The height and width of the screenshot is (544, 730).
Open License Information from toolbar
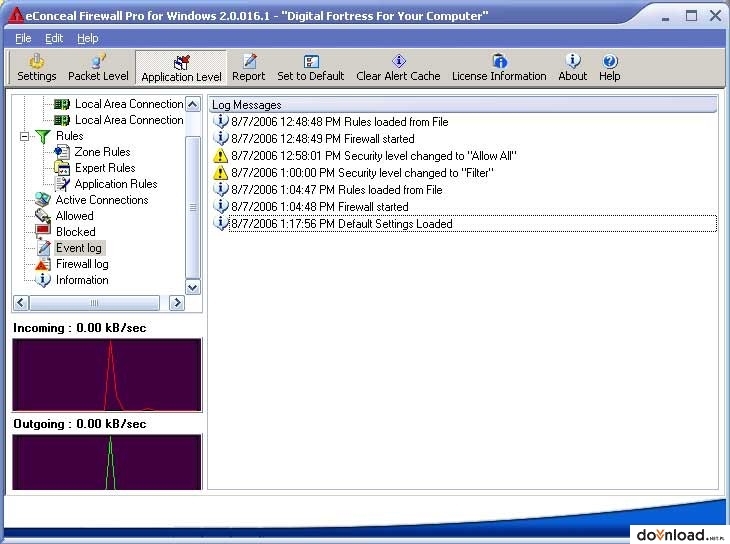[499, 68]
